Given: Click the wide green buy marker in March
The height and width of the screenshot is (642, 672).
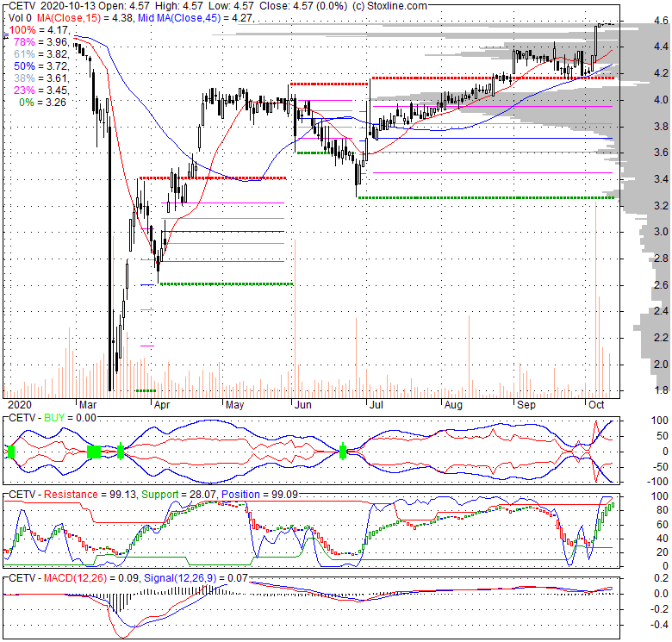Looking at the screenshot, I should 94,452.
